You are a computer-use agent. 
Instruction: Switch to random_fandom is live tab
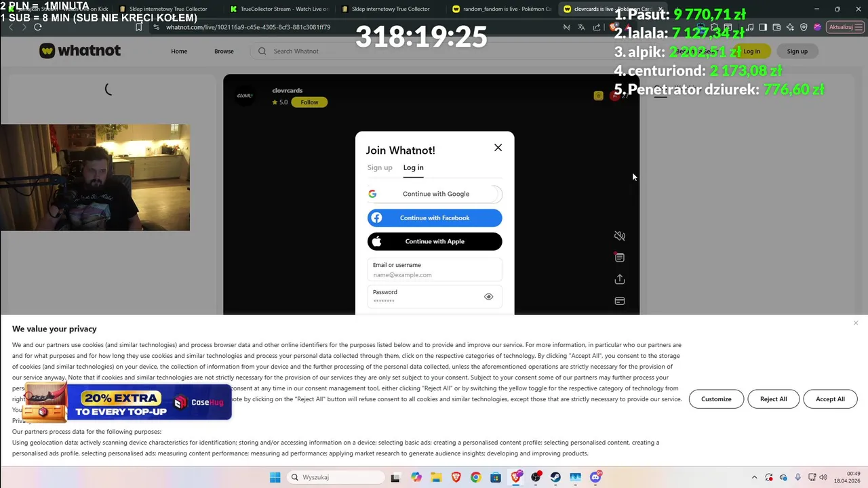[502, 9]
